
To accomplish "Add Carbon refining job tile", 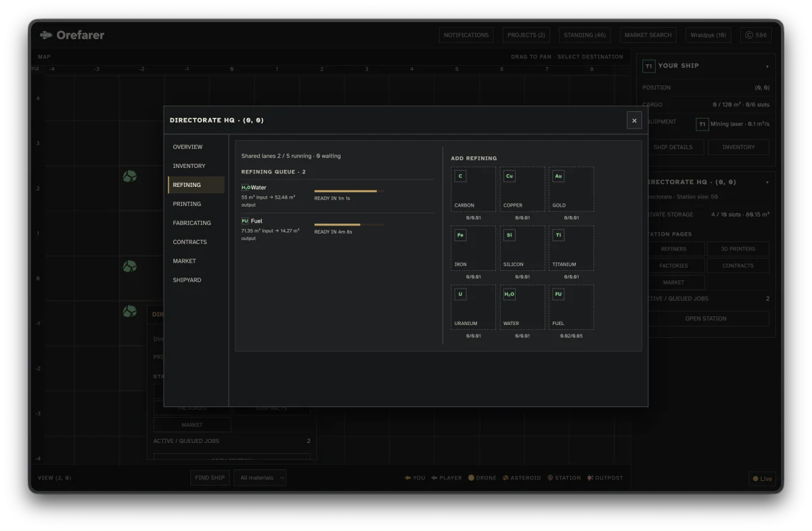I will pyautogui.click(x=473, y=190).
